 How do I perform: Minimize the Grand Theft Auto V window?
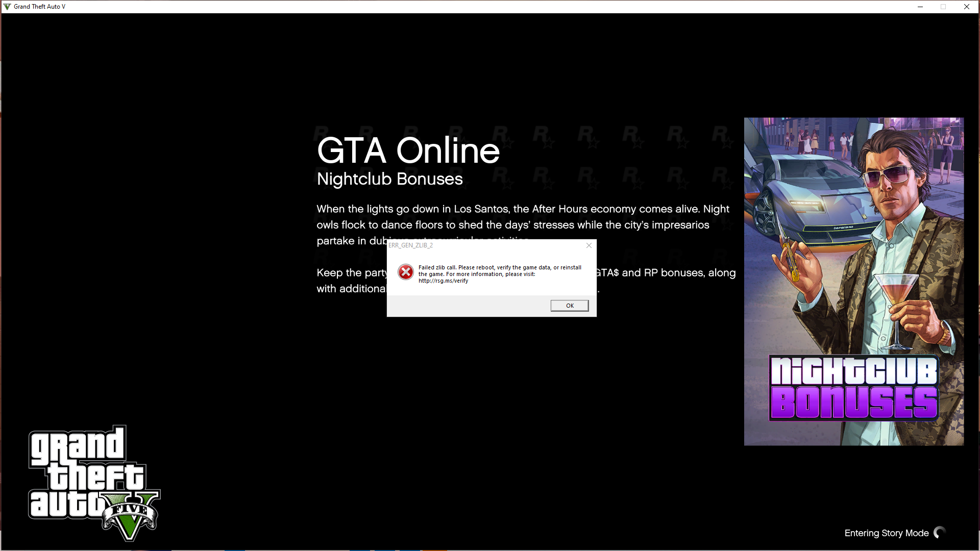point(920,7)
